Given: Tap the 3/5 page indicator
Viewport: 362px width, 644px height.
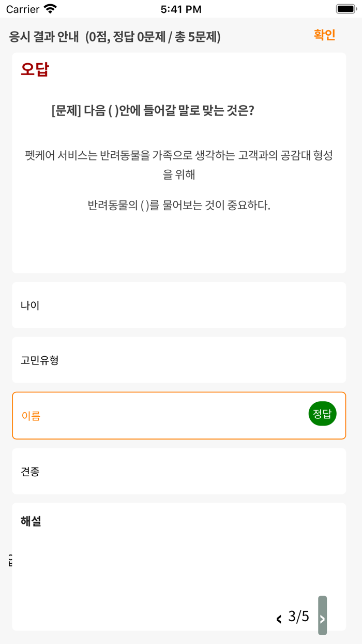Looking at the screenshot, I should 298,616.
